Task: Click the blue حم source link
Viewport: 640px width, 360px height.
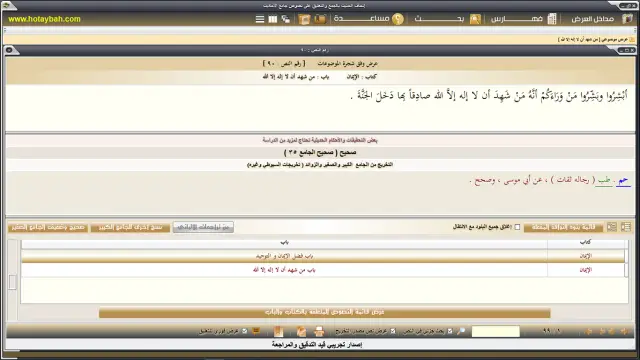Action: (x=623, y=180)
